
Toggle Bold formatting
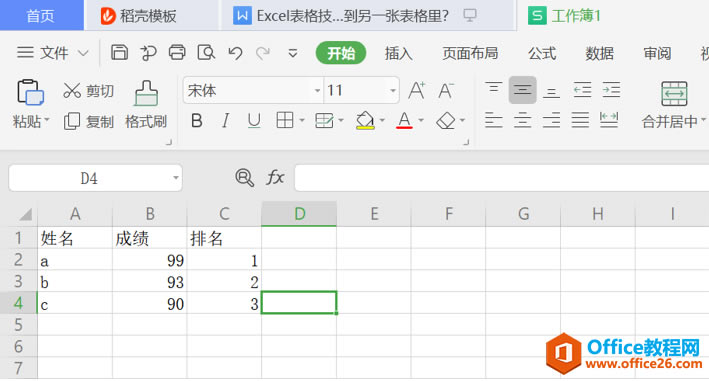click(197, 121)
